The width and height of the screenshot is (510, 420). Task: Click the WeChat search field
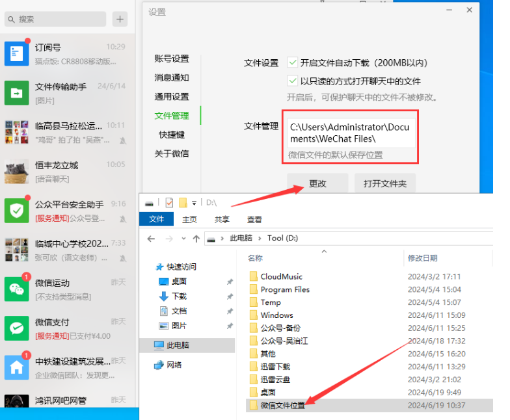pyautogui.click(x=55, y=20)
